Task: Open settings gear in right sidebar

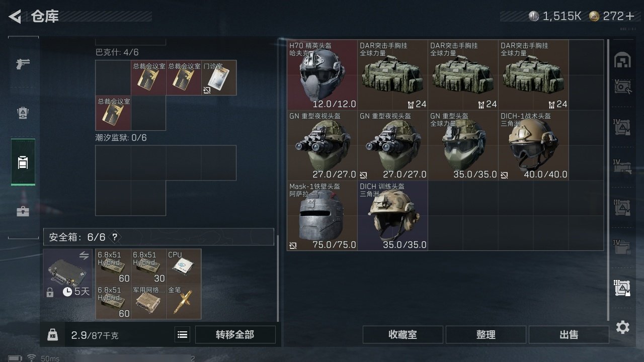Action: coord(623,328)
